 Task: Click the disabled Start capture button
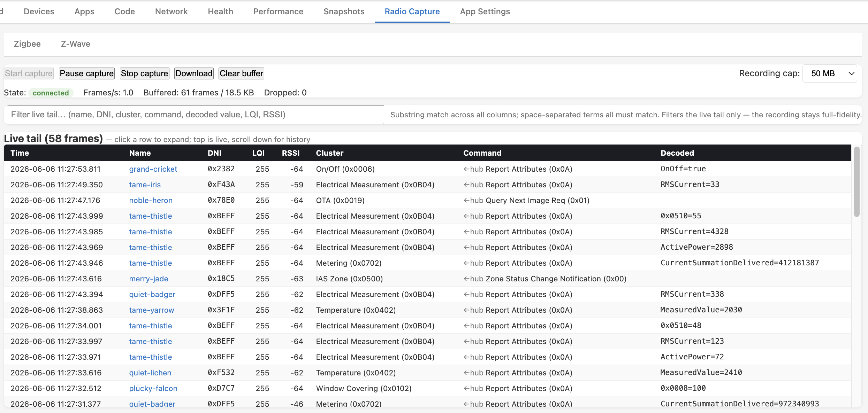click(29, 73)
